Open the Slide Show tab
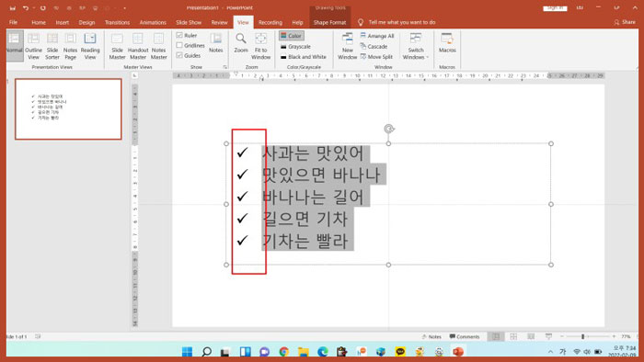The image size is (644, 362). point(189,23)
